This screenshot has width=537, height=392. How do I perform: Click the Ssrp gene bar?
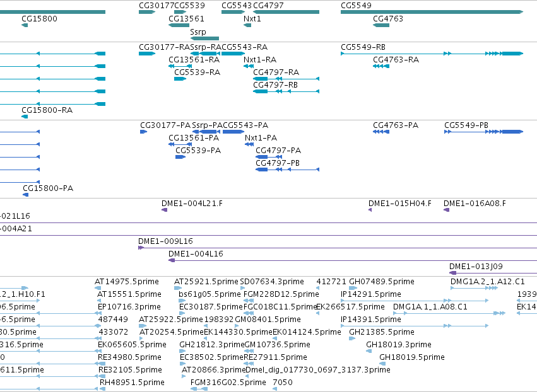[204, 38]
